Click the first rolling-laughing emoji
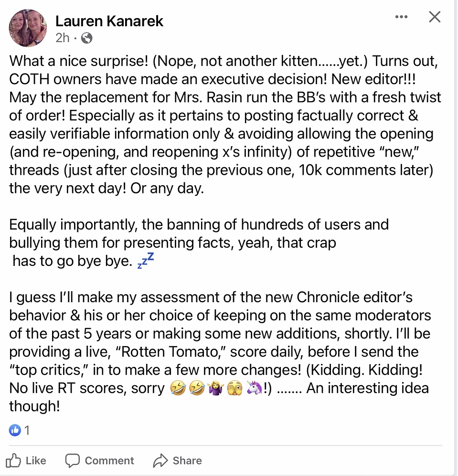458x476 pixels. click(x=178, y=388)
